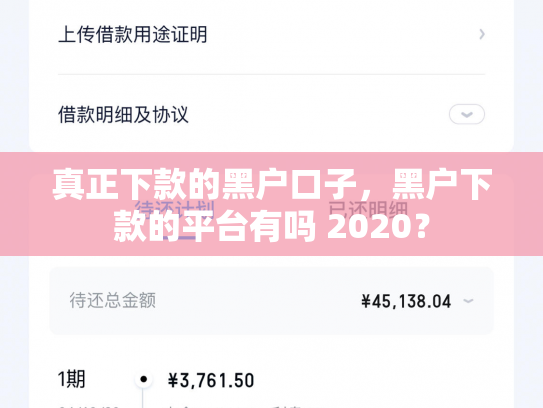Switch to the 待还计划 tab
The width and height of the screenshot is (543, 408).
pyautogui.click(x=175, y=210)
